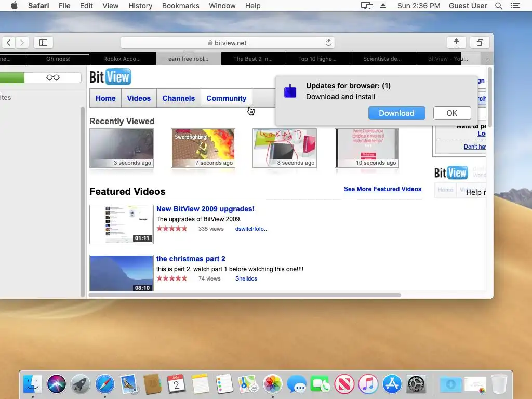Open Swordfighting thumbnail viewed 7 seconds ago
The image size is (532, 399).
[203, 148]
